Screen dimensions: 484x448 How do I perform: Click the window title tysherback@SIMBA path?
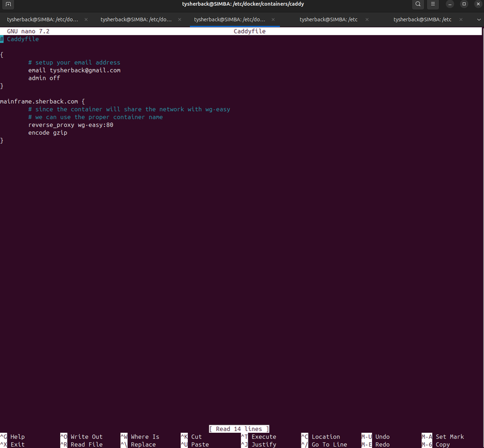[x=243, y=4]
